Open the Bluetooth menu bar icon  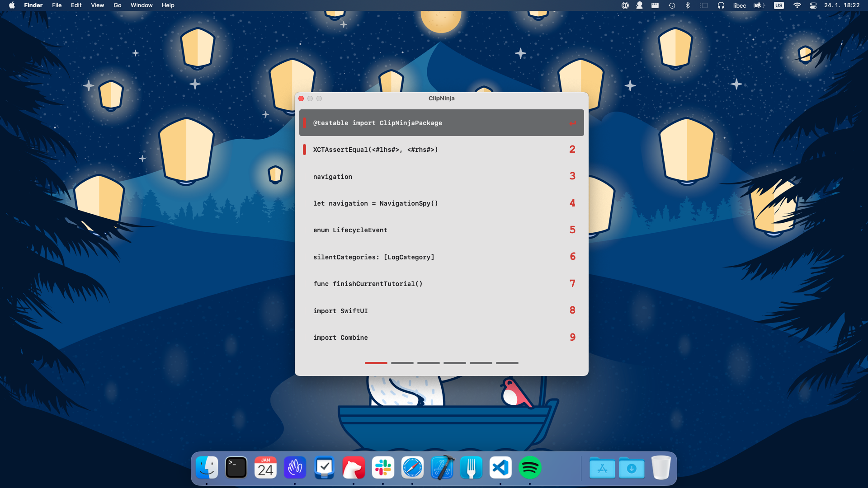688,5
